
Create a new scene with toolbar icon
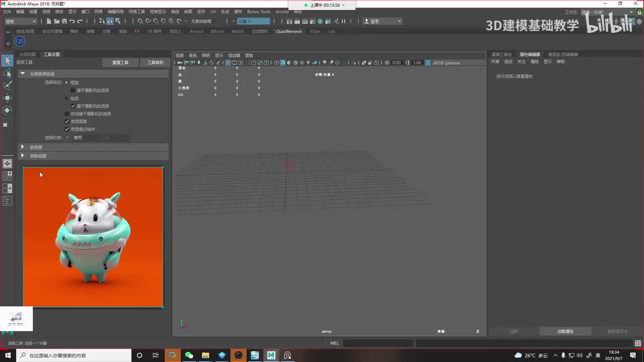pyautogui.click(x=49, y=21)
